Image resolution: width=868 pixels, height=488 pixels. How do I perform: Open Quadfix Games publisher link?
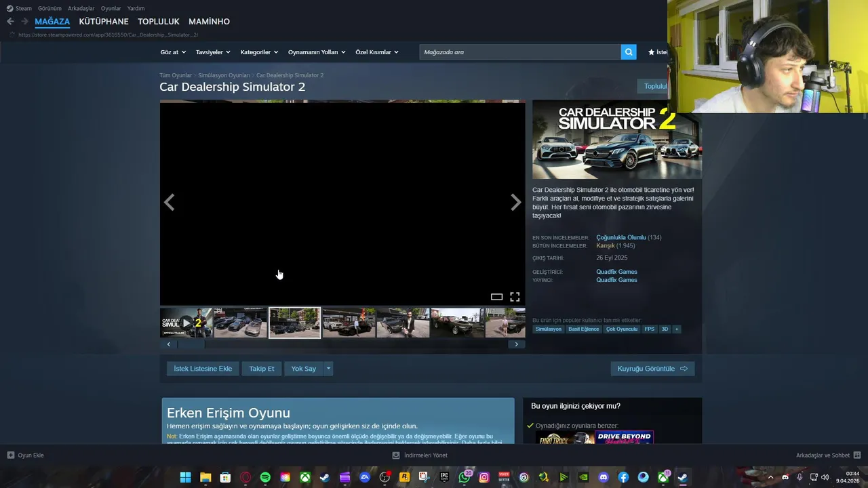pyautogui.click(x=616, y=280)
